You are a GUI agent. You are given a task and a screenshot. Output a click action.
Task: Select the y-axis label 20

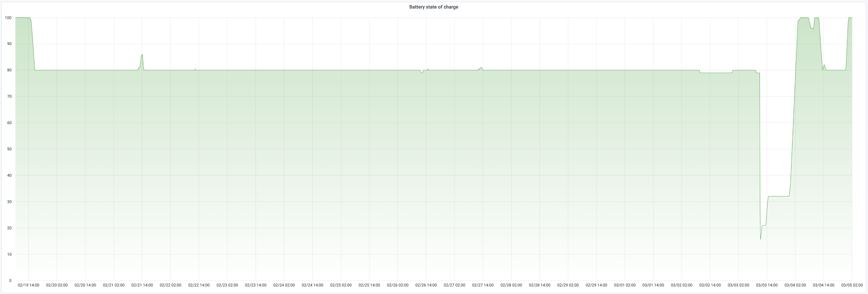(9, 228)
